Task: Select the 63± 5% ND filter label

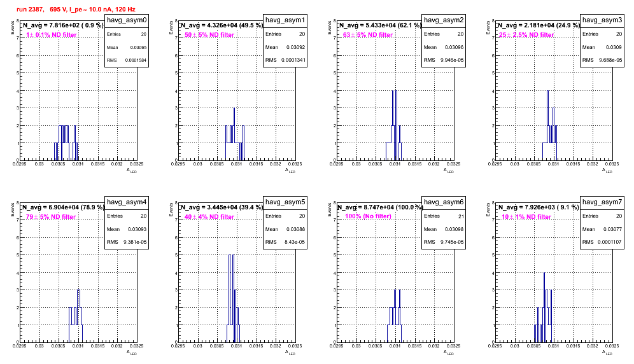Action: pyautogui.click(x=368, y=35)
